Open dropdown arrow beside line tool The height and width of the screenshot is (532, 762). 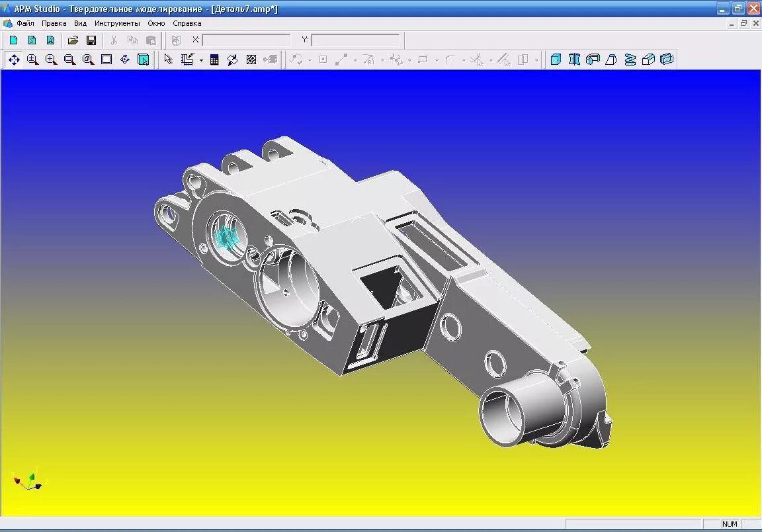(x=355, y=60)
